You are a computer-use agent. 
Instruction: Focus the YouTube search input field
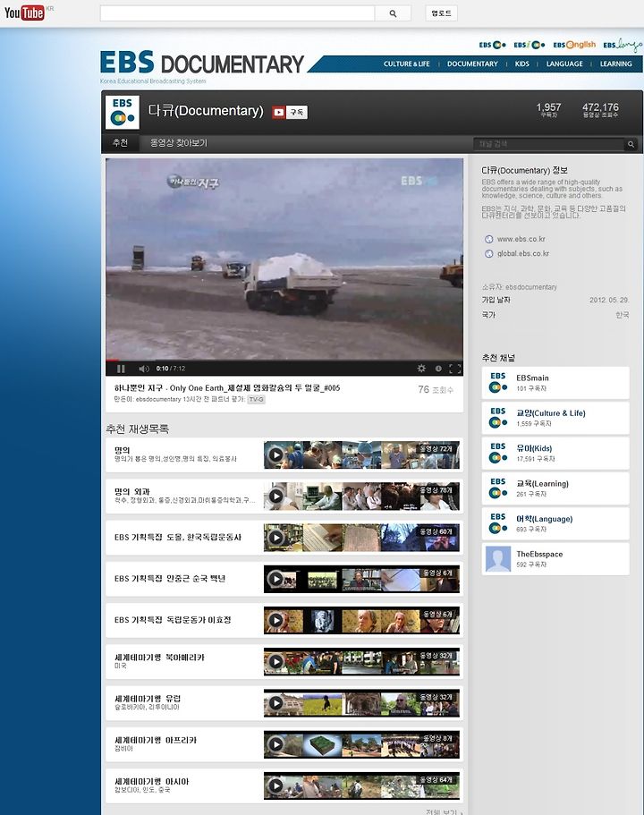(x=237, y=13)
